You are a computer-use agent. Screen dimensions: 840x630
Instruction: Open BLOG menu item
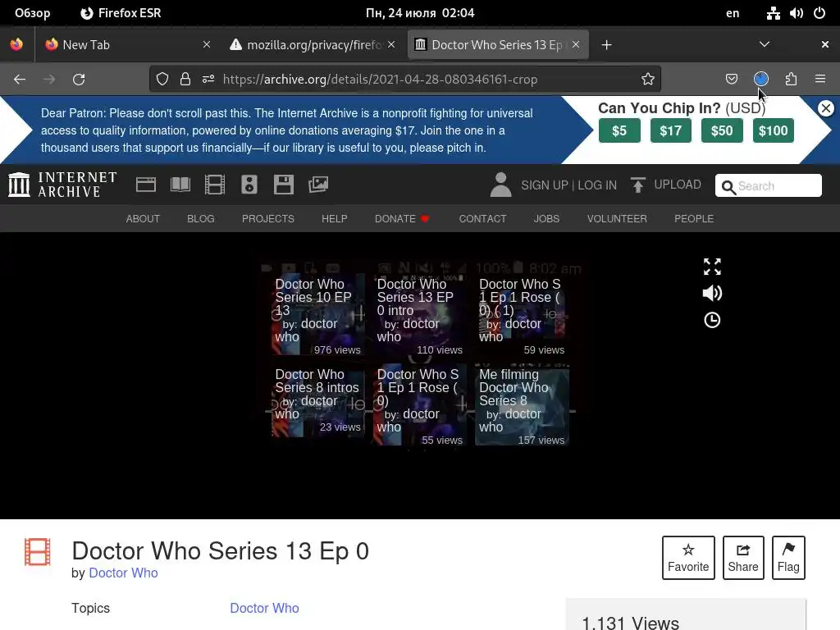tap(201, 218)
